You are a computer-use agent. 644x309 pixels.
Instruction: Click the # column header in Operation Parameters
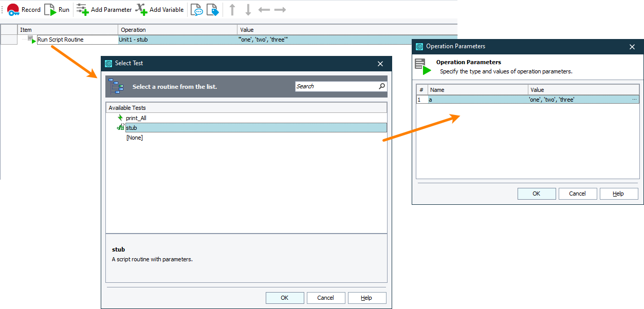pos(422,90)
